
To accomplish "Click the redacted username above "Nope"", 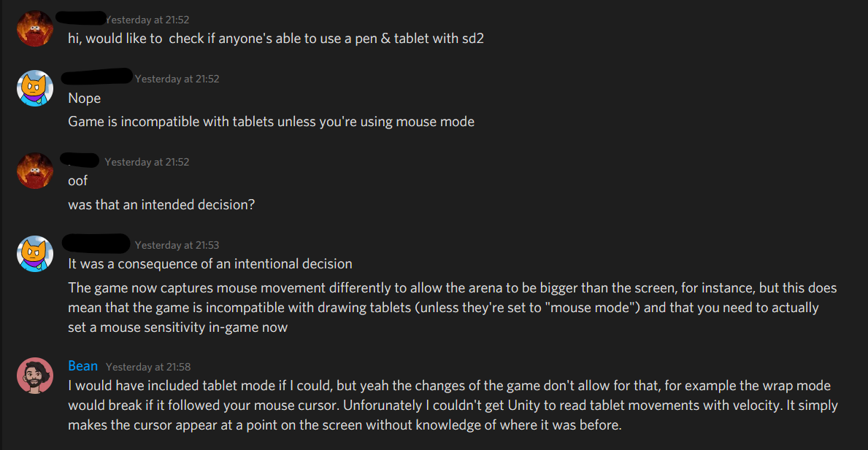I will (97, 76).
